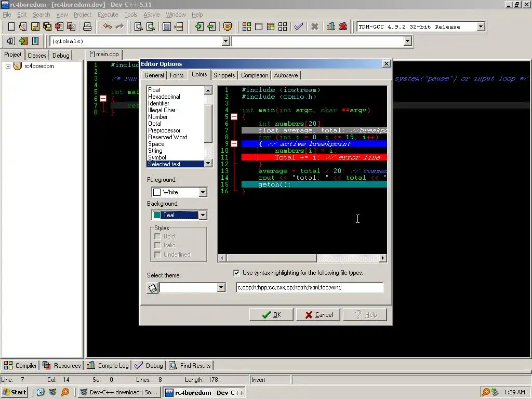Switch to the Fonts tab
The image size is (532, 399).
[x=177, y=75]
